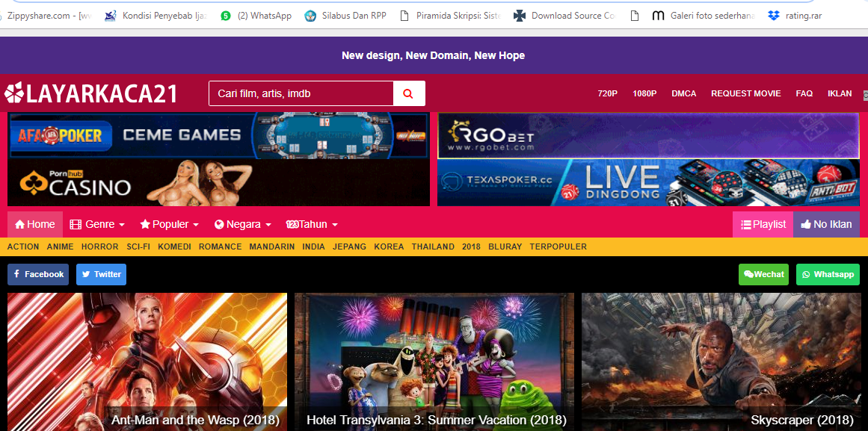This screenshot has width=868, height=431.
Task: Open the Ant-Man and the Wasp poster
Action: point(147,362)
